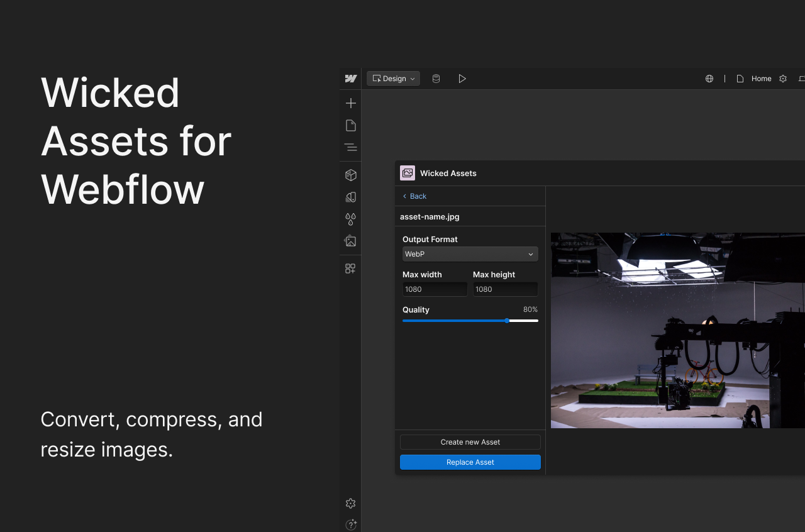Click the globe localization icon
The height and width of the screenshot is (532, 805).
pos(709,78)
